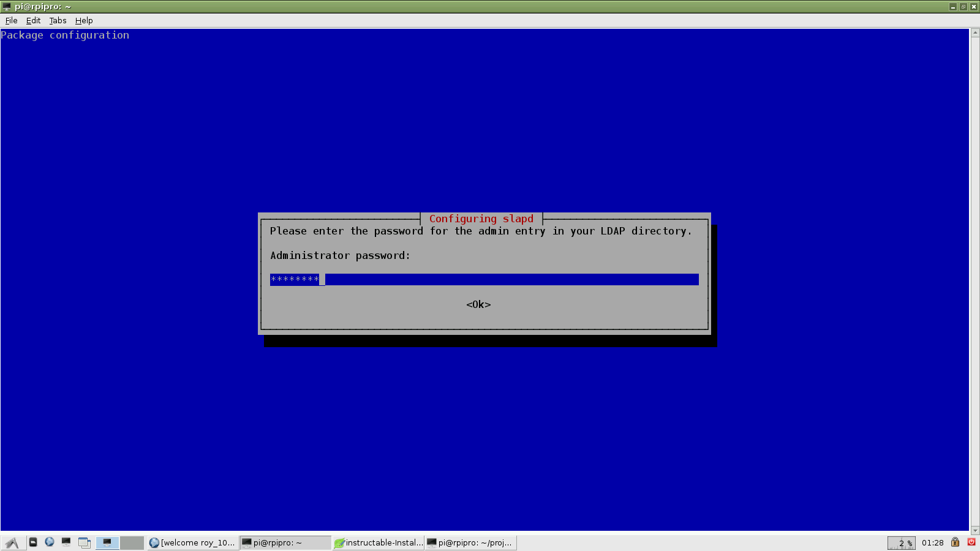Launch the file manager from the panel
This screenshot has width=980, height=551.
33,542
